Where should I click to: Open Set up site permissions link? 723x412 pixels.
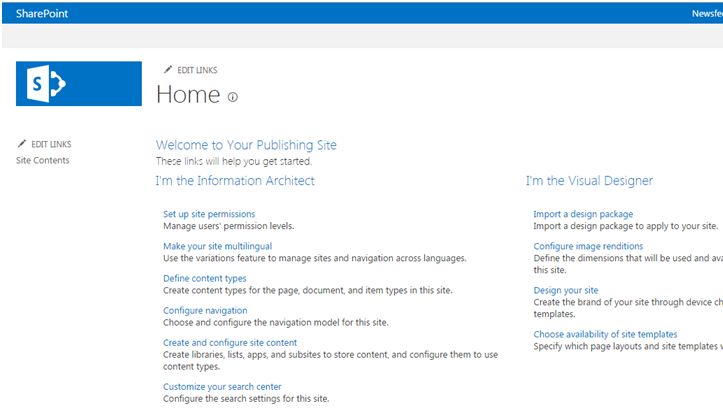pyautogui.click(x=209, y=214)
